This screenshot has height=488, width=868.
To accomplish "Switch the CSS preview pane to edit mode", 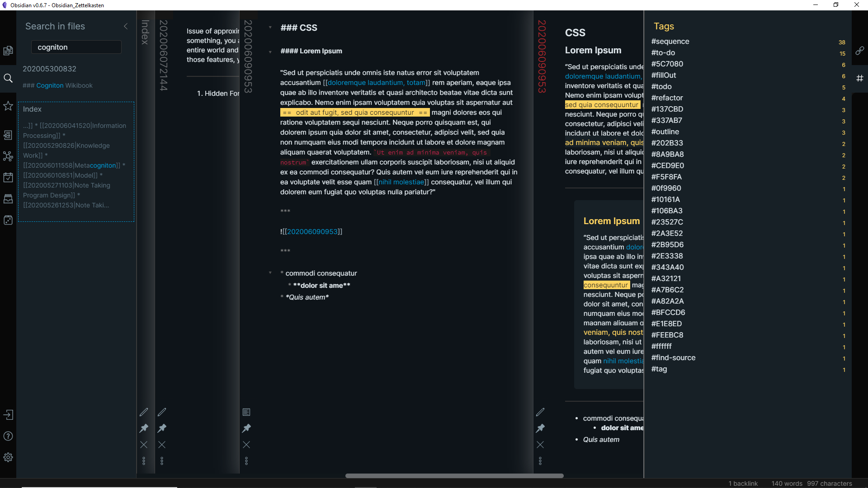I will (540, 412).
